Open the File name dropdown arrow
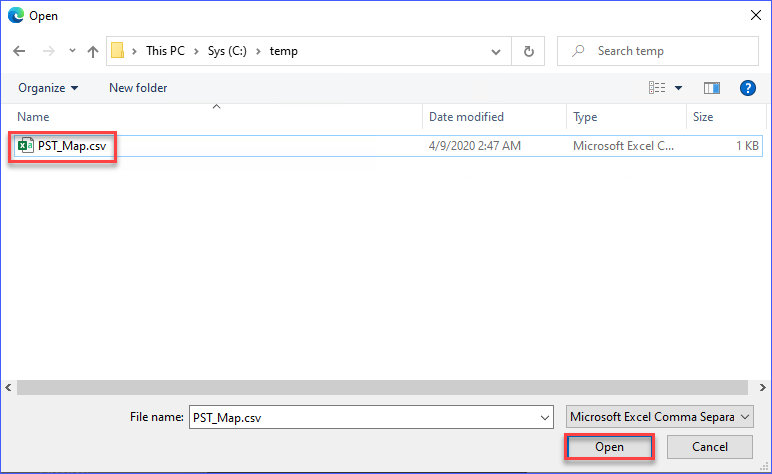 coord(545,417)
